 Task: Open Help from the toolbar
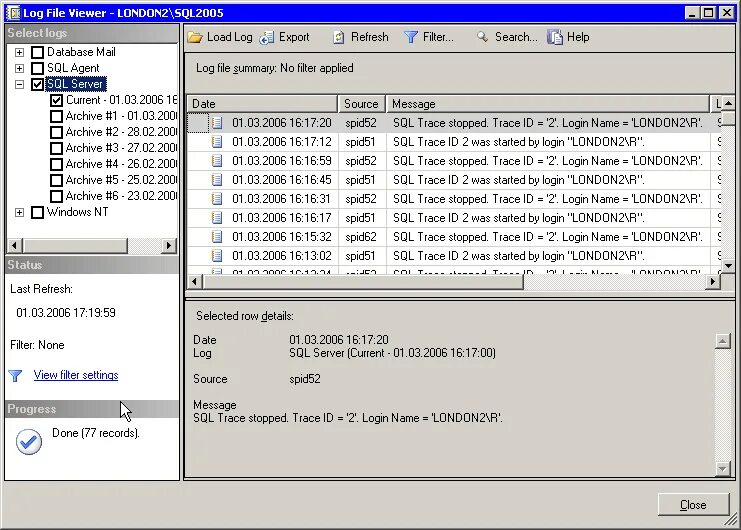568,37
